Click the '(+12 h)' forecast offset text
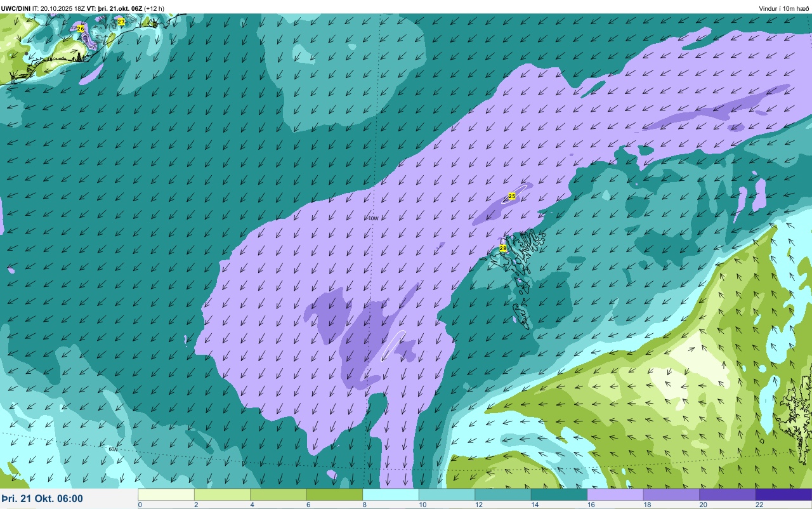Screen dimensions: 812x509 click(154, 8)
